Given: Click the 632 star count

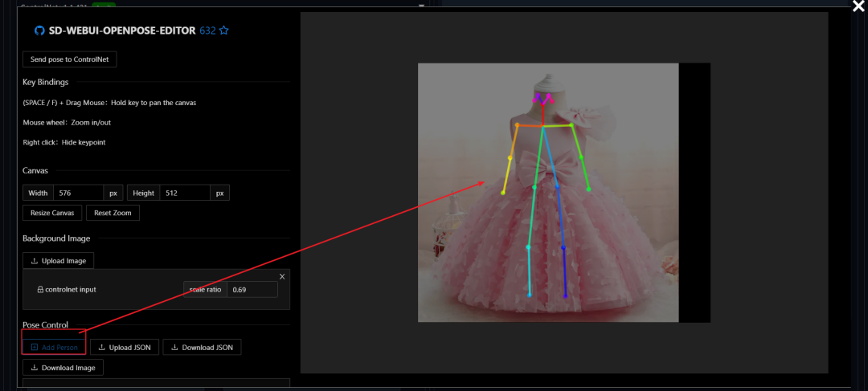Looking at the screenshot, I should [x=207, y=31].
